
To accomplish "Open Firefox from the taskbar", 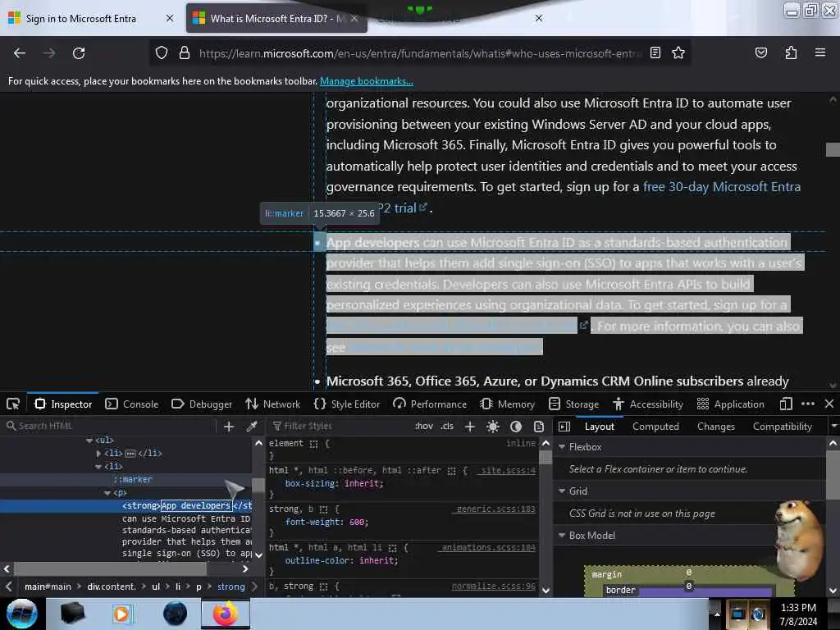I will click(225, 614).
